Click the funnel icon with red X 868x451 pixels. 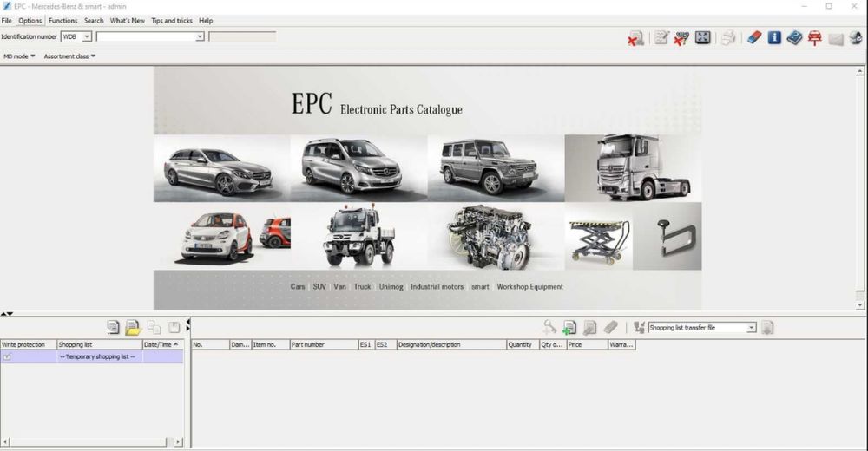[681, 37]
